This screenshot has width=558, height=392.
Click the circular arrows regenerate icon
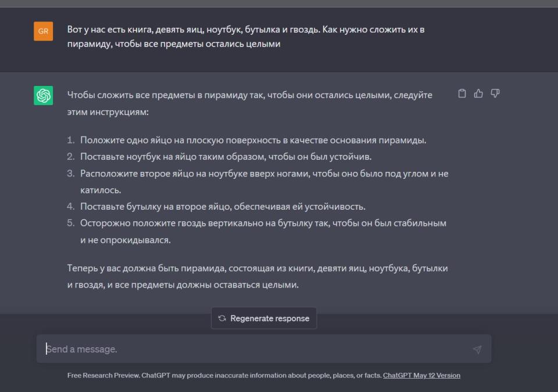pyautogui.click(x=222, y=318)
